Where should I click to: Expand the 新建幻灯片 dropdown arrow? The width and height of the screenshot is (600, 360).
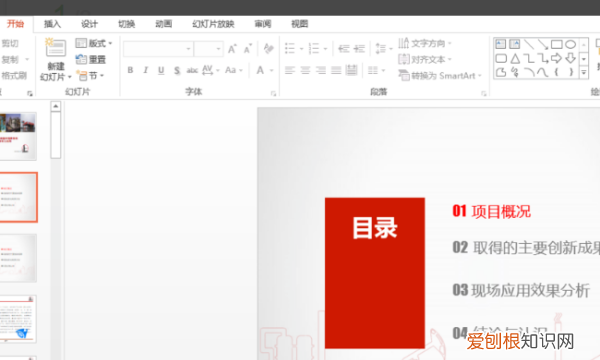70,77
